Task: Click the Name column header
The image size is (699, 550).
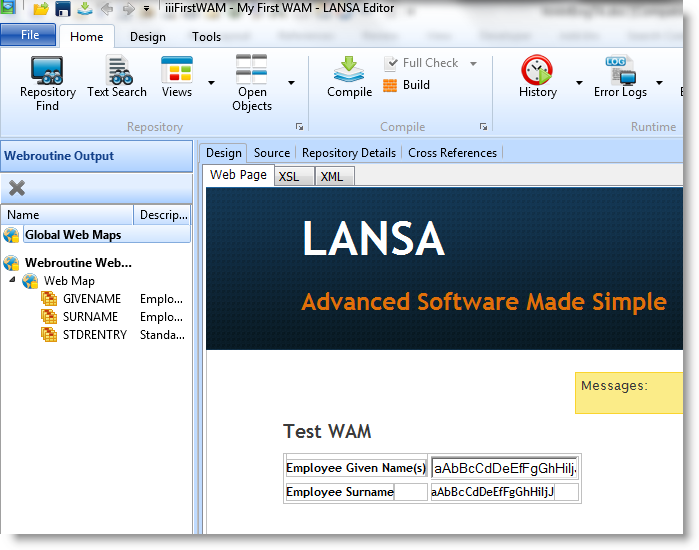Action: click(67, 215)
